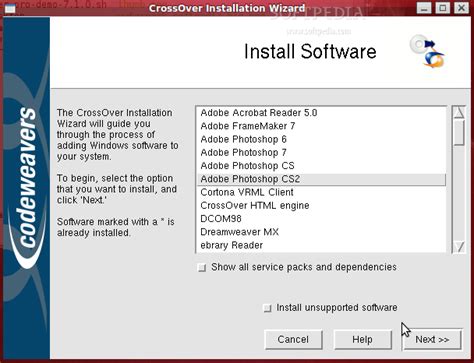Choose Adobe Photoshop 7 entry
Image resolution: width=474 pixels, height=363 pixels.
322,153
